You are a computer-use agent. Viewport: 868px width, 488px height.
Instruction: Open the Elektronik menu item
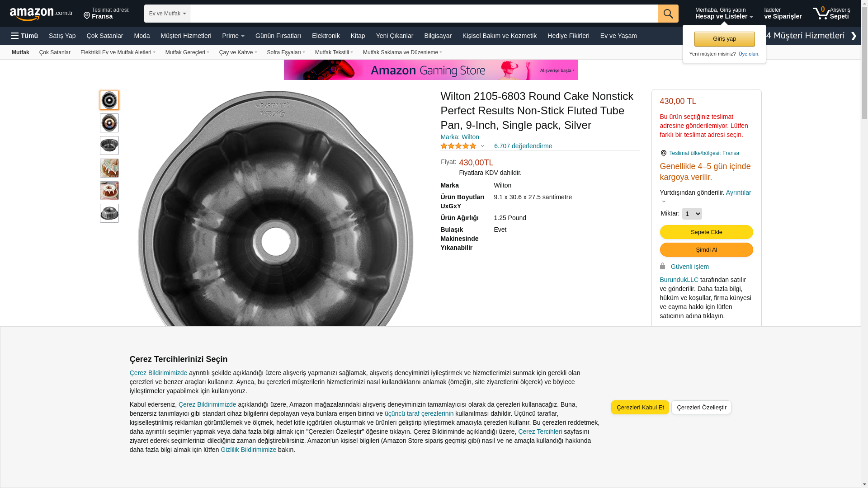coord(325,36)
